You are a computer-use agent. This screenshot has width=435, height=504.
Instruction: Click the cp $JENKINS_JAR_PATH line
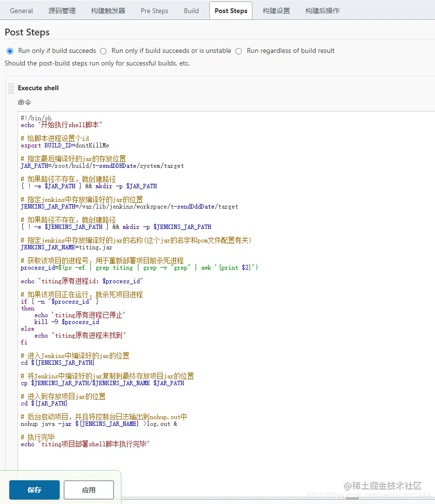point(102,383)
